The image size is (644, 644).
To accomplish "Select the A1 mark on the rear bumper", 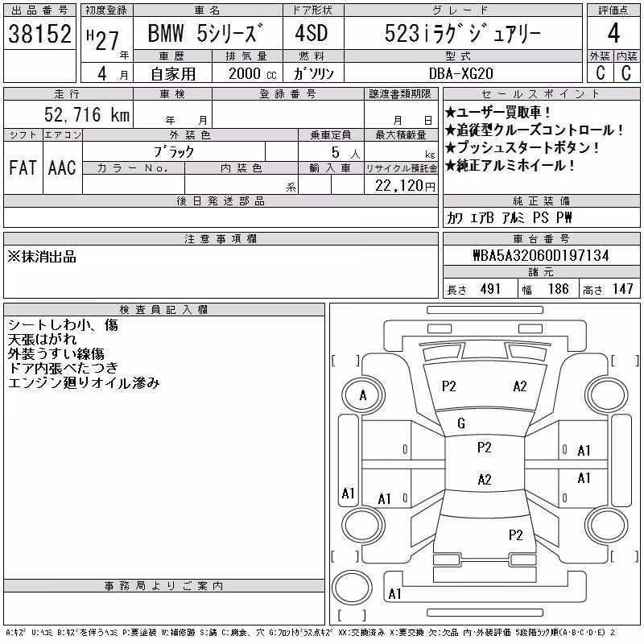I will coord(394,594).
